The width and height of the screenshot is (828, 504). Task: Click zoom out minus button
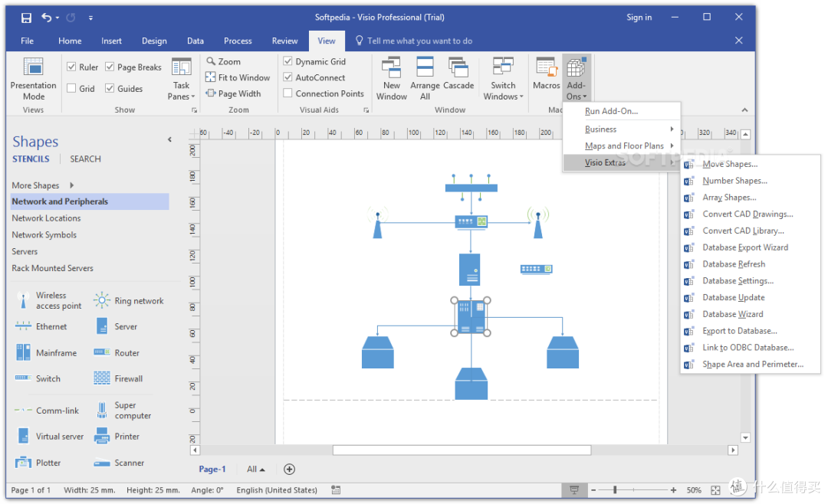(x=593, y=490)
